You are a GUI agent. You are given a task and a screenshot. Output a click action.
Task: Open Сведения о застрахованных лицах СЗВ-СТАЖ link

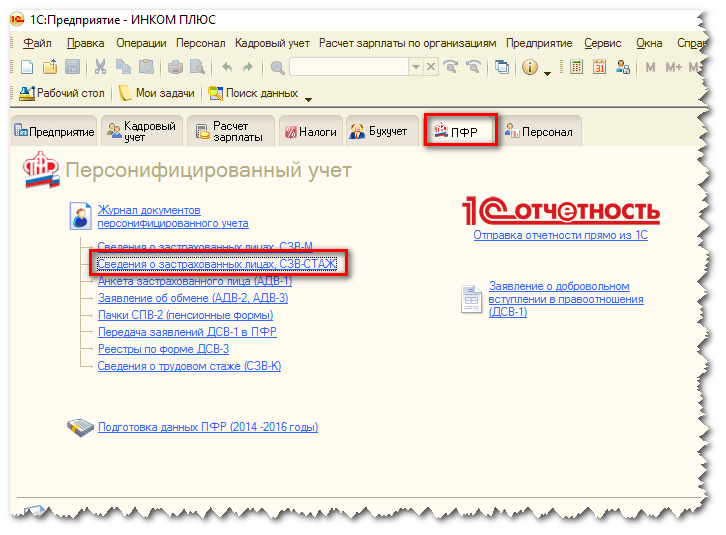tap(217, 264)
